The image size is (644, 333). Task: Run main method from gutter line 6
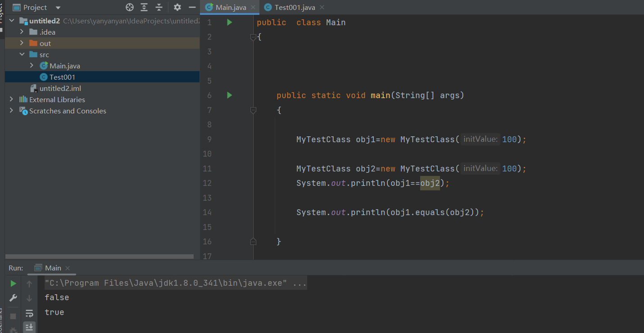[x=229, y=95]
